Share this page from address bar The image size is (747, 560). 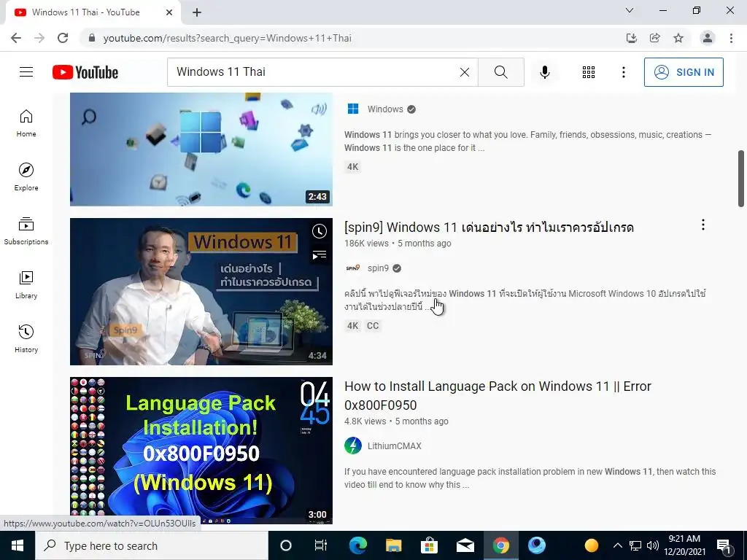[654, 38]
